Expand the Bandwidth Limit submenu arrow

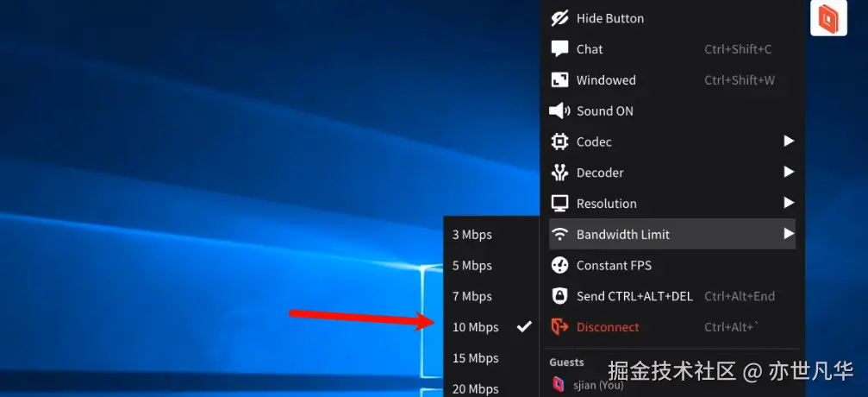tap(789, 234)
